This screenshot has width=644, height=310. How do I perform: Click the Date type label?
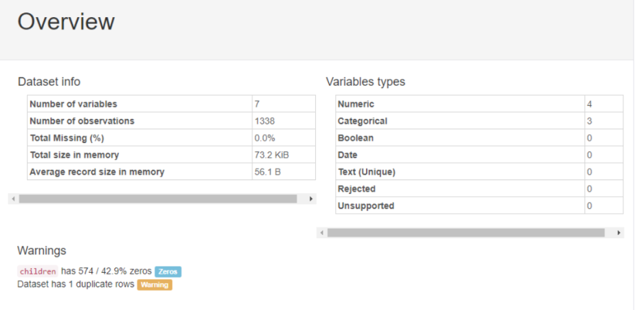point(347,155)
